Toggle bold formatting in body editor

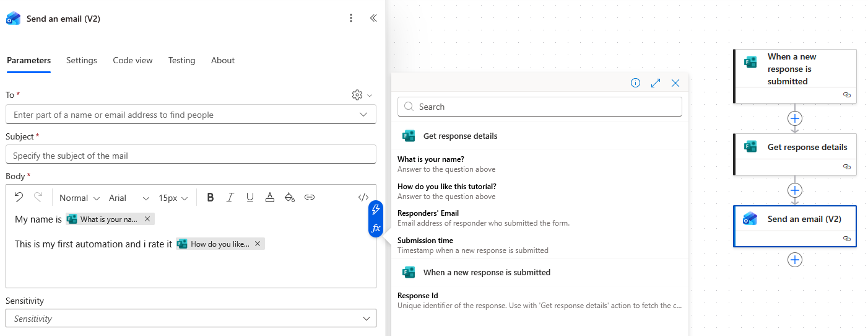pyautogui.click(x=210, y=197)
